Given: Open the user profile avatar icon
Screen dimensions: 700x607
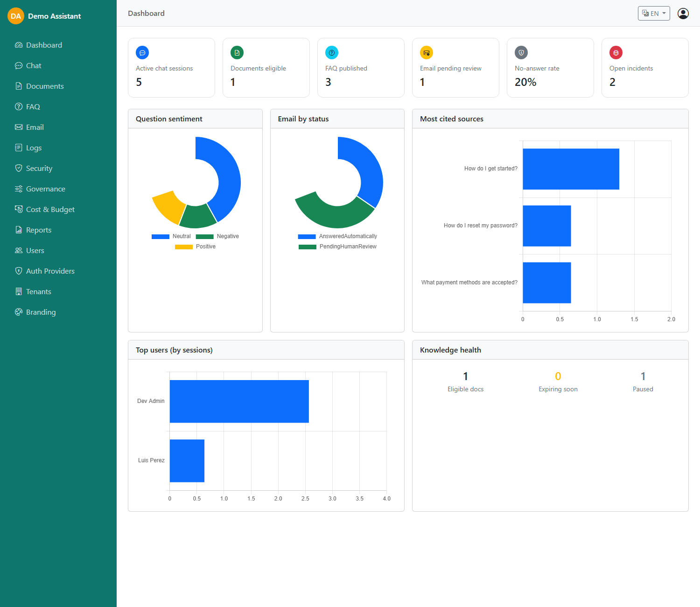Looking at the screenshot, I should [x=683, y=14].
